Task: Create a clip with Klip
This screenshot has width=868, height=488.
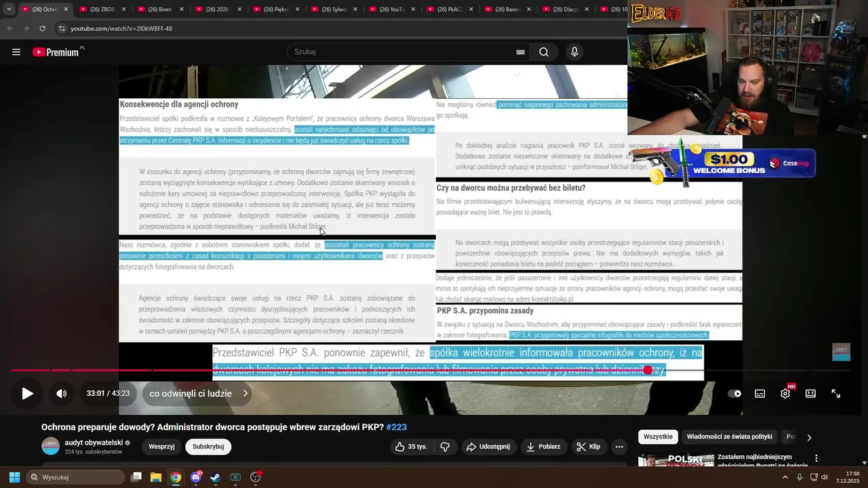Action: pos(589,447)
